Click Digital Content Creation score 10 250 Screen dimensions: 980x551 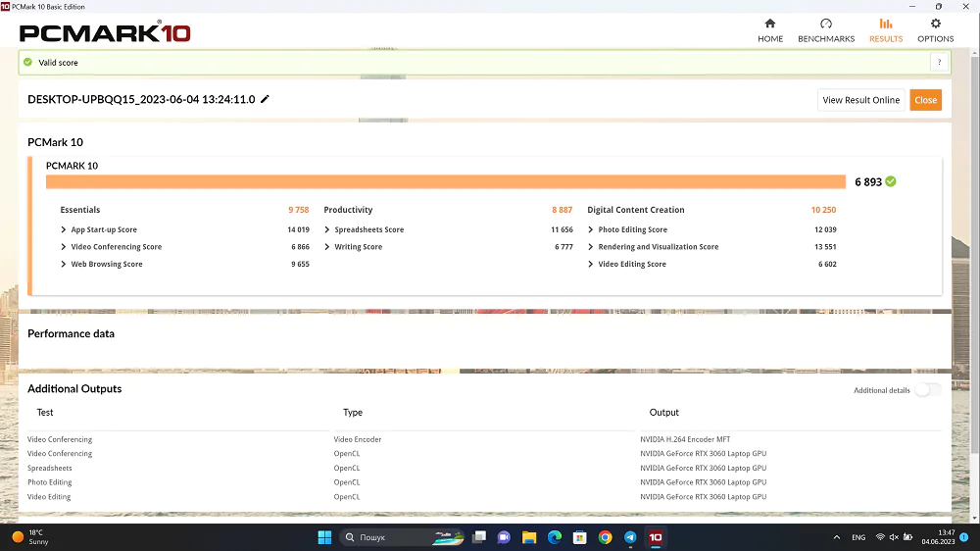tap(823, 210)
